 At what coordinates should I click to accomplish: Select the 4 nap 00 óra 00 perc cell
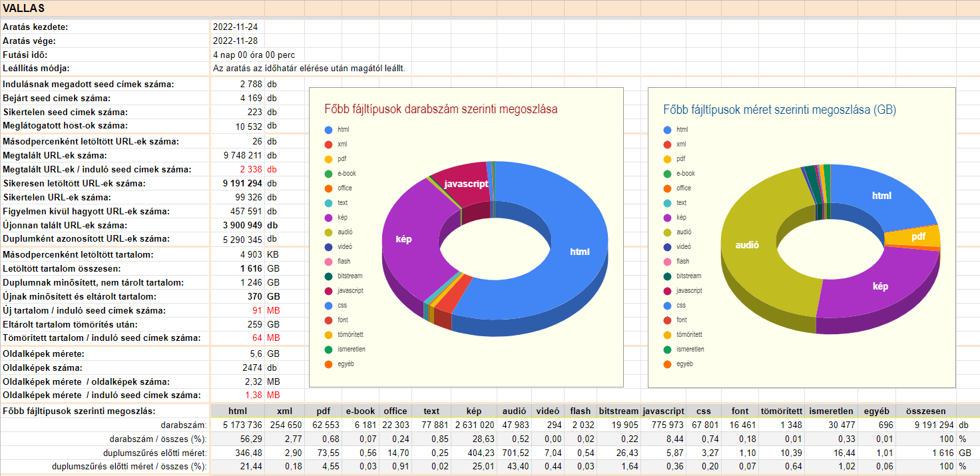click(x=254, y=55)
